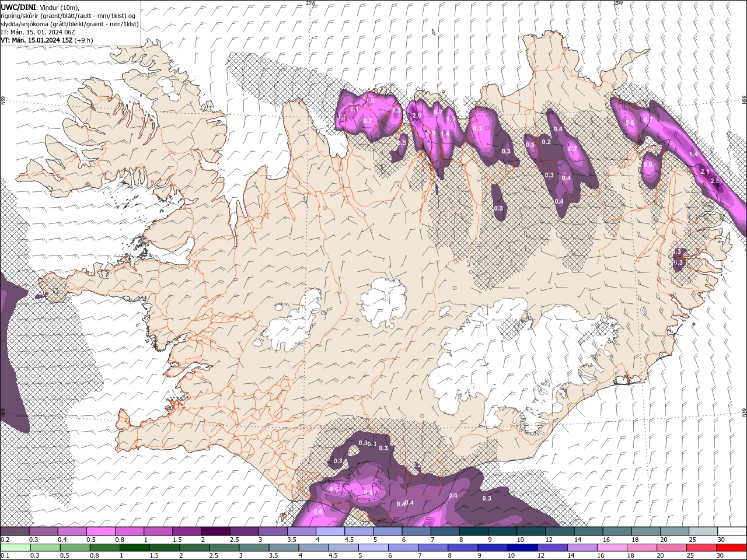Click the 1.0 precipitation value on the map

(x=370, y=101)
